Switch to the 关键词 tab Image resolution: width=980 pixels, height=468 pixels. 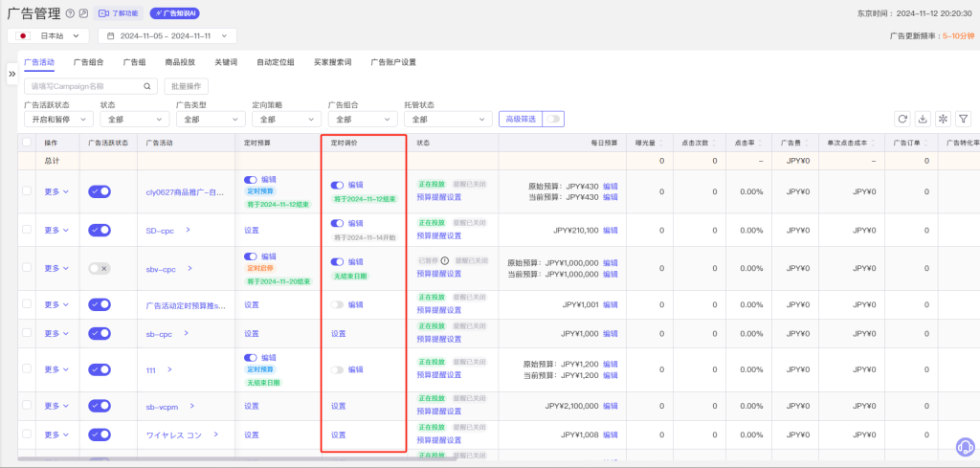(226, 62)
